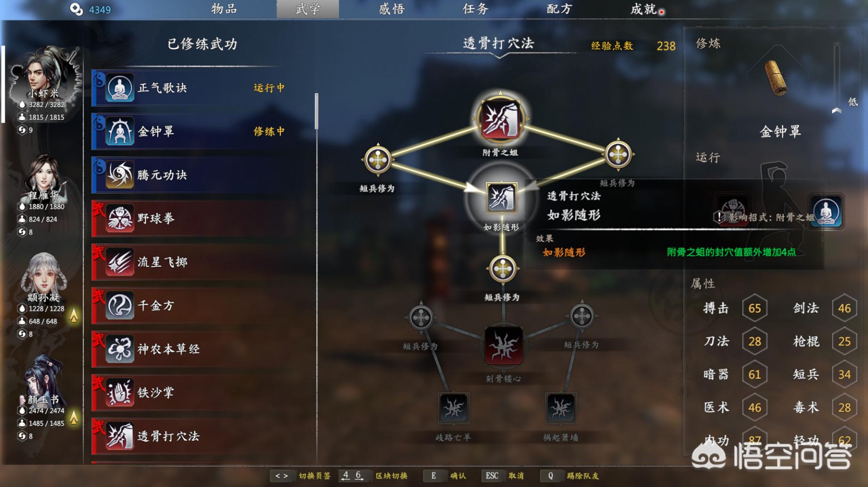Image resolution: width=868 pixels, height=487 pixels.
Task: Select 铁沙掌 skill entry
Action: (x=203, y=393)
